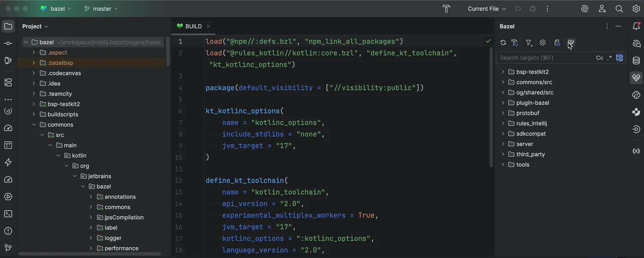Open the Notifications bell
The image size is (644, 258).
[x=636, y=27]
